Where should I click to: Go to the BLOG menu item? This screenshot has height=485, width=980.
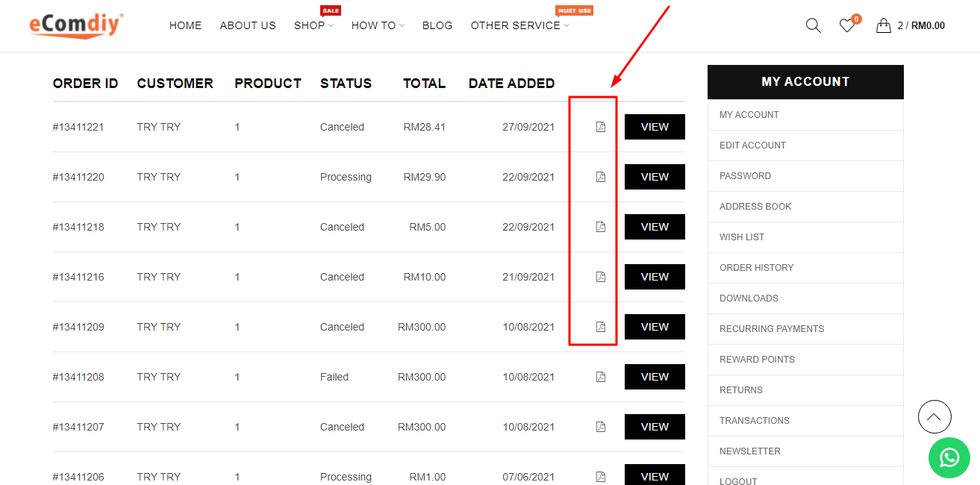coord(437,25)
